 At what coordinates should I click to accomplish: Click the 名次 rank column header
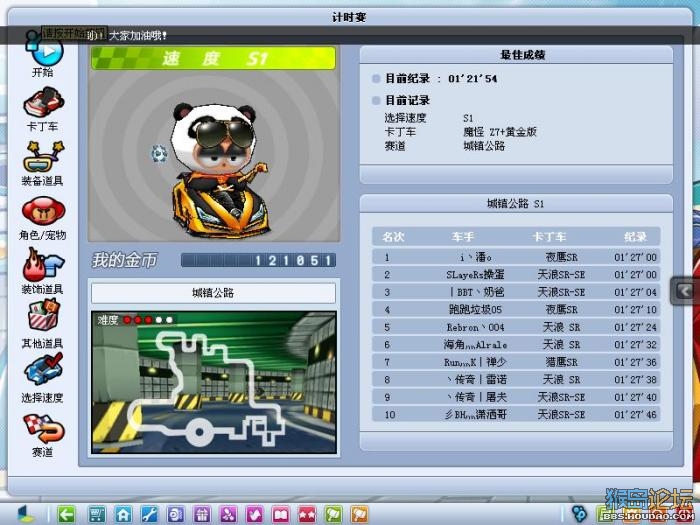pos(393,237)
